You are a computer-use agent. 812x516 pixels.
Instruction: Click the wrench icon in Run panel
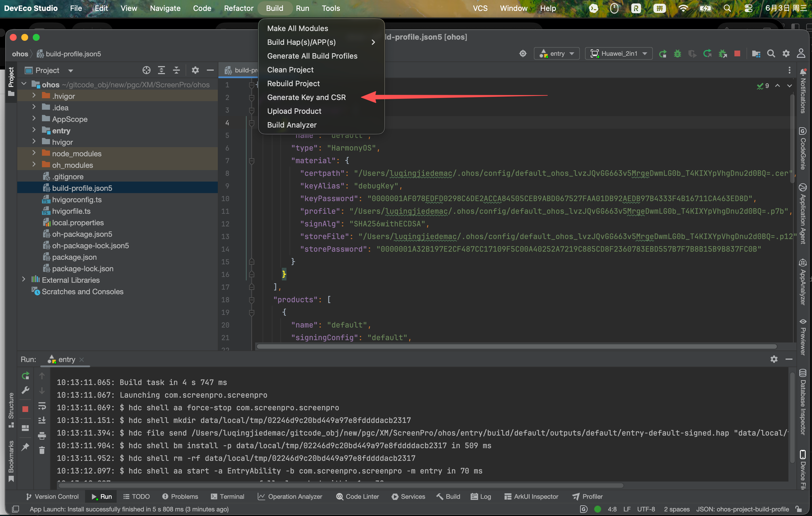(26, 390)
